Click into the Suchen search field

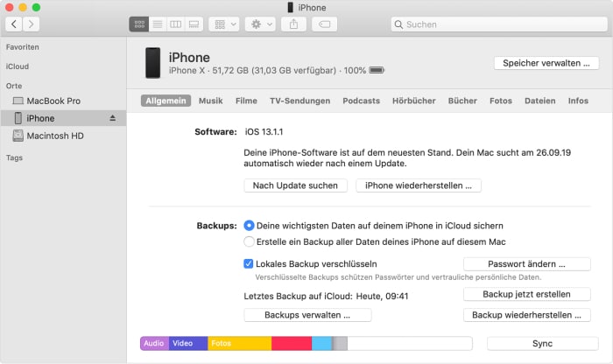(x=499, y=24)
